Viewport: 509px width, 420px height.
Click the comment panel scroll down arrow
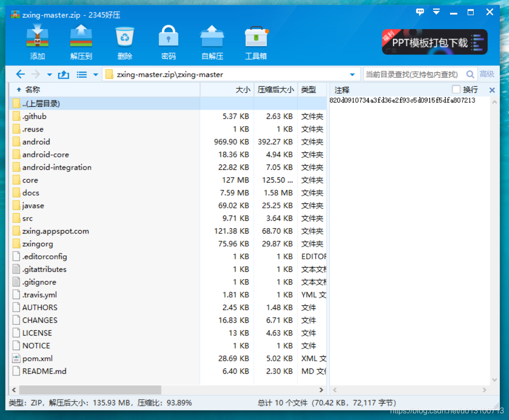click(494, 379)
